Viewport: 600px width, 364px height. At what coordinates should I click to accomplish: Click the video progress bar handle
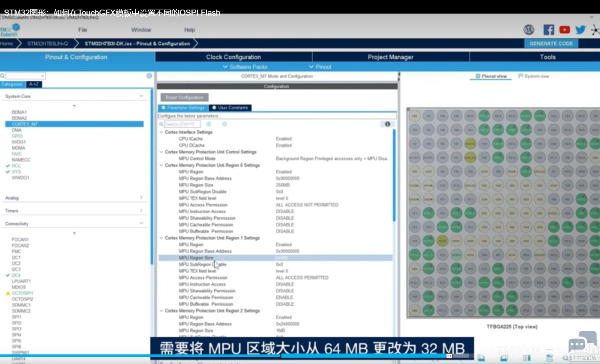[x=449, y=356]
